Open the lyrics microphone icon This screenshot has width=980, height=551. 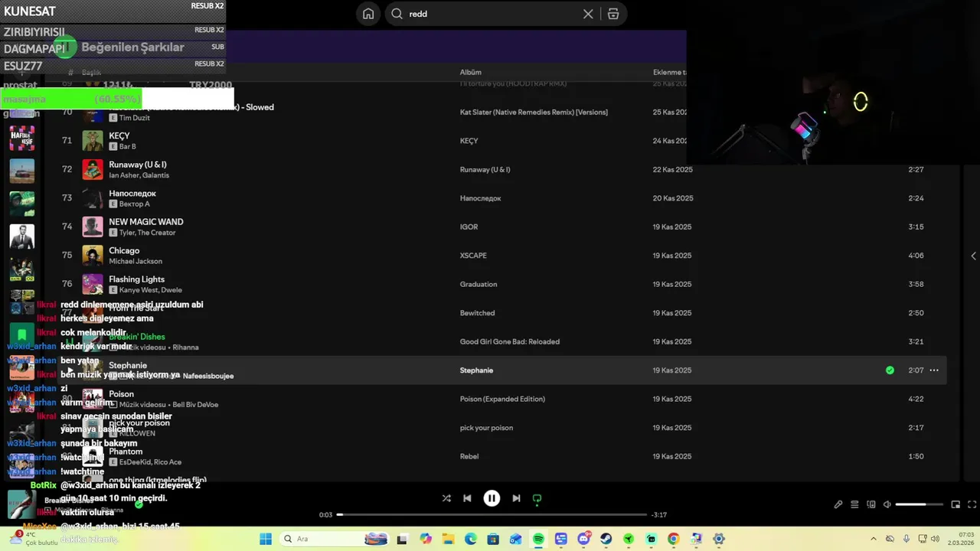[838, 504]
